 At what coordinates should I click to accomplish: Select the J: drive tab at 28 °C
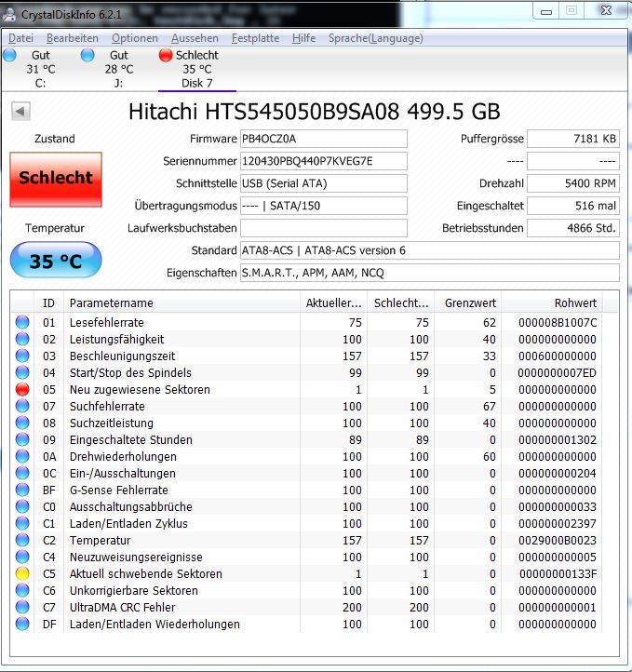click(x=119, y=69)
